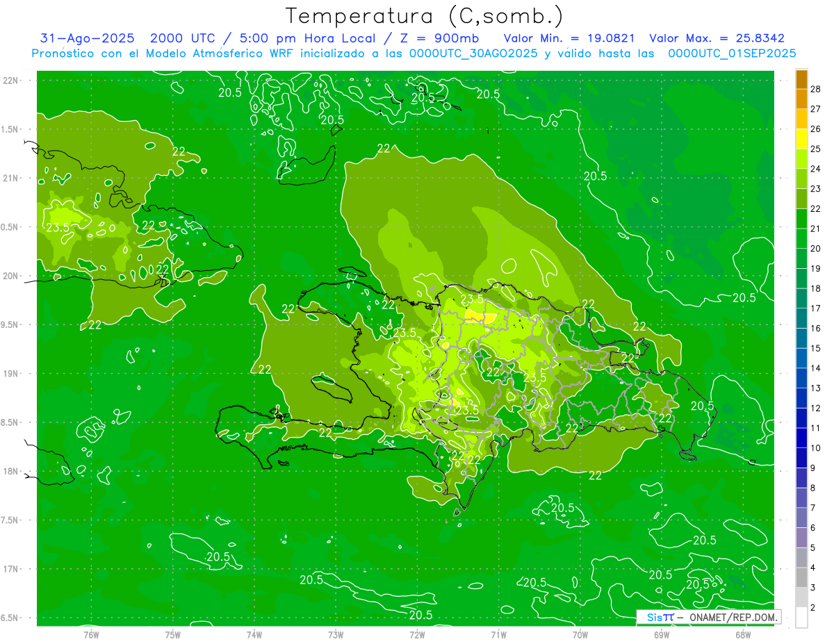Click the "69W" longitude axis label

click(662, 634)
